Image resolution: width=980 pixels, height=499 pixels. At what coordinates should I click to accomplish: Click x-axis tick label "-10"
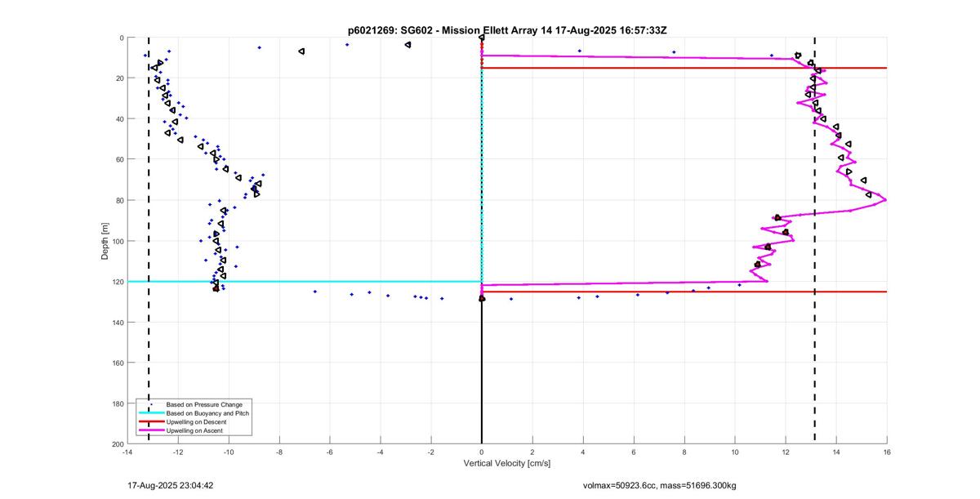point(228,452)
